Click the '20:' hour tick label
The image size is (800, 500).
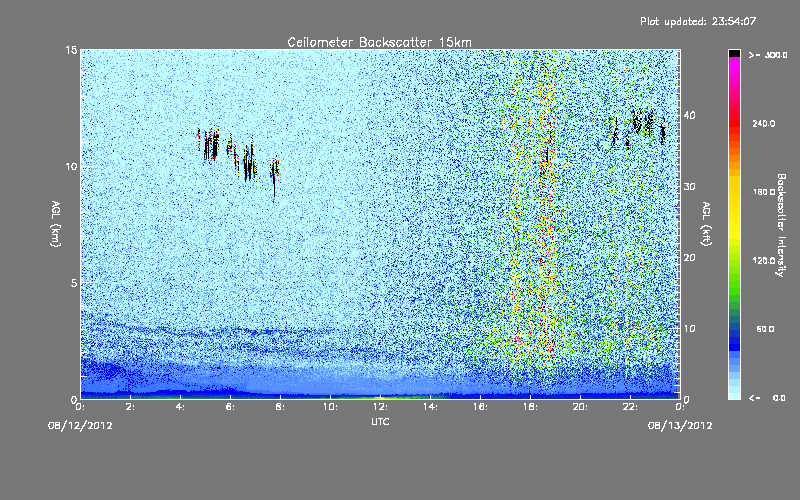tap(580, 407)
